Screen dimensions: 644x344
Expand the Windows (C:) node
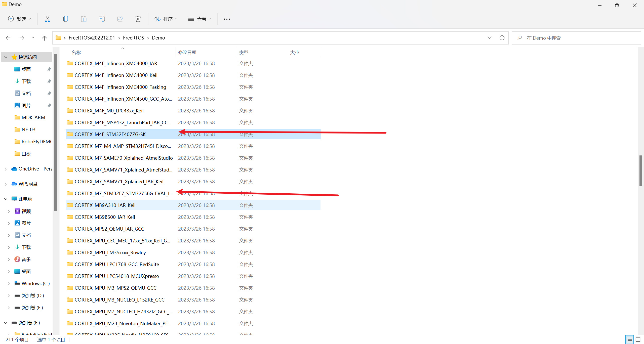click(9, 283)
